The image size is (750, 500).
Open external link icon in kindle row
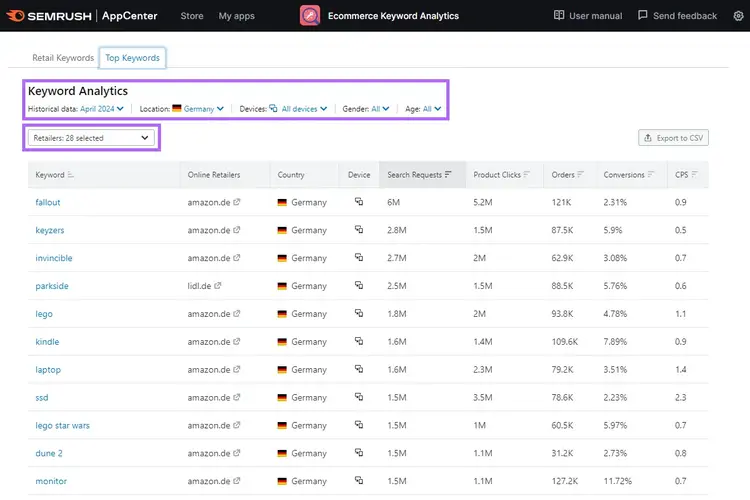237,341
